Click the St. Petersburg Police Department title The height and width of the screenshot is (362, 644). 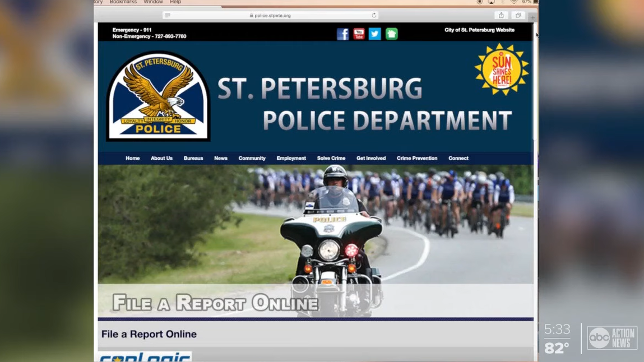(x=364, y=104)
